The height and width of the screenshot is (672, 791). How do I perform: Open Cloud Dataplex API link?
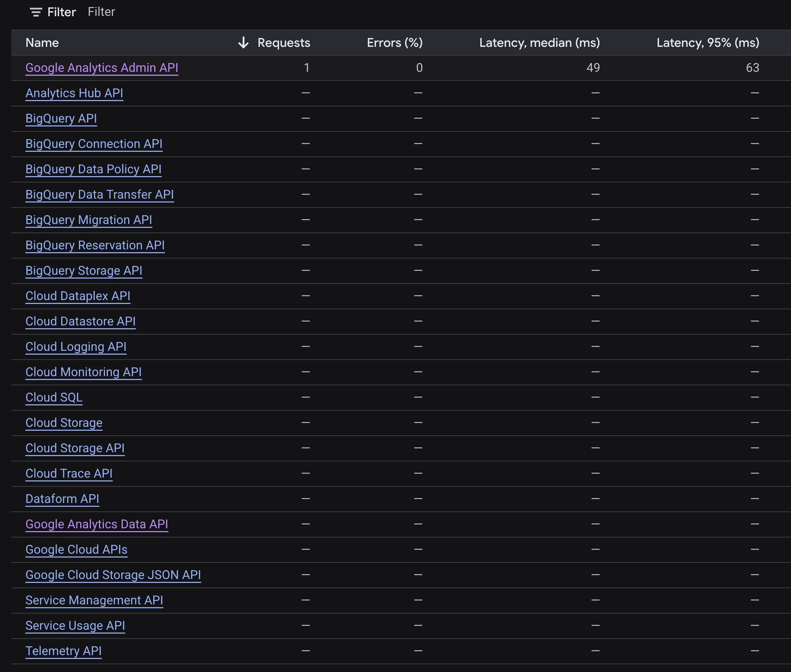pos(78,296)
